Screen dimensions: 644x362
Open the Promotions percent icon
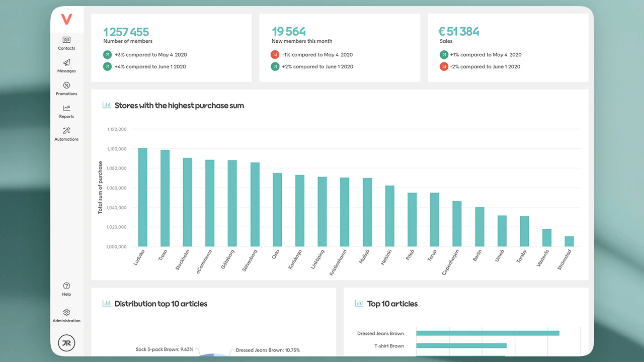(x=66, y=85)
